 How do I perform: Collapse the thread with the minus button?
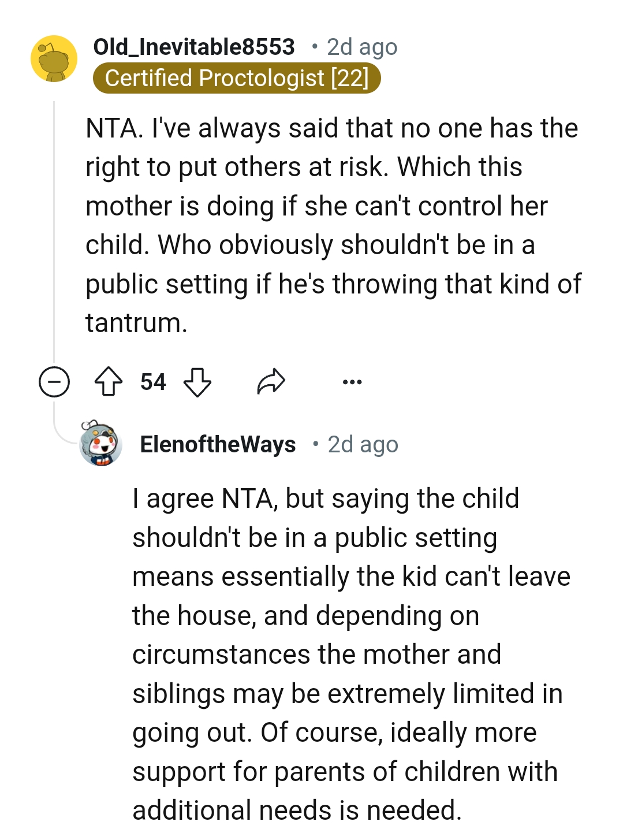[x=54, y=382]
